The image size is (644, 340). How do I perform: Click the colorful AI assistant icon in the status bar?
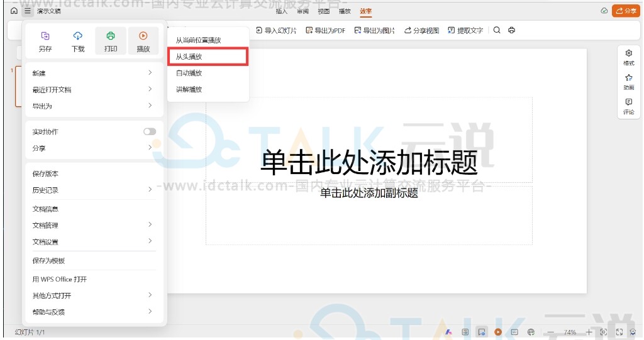click(x=448, y=332)
